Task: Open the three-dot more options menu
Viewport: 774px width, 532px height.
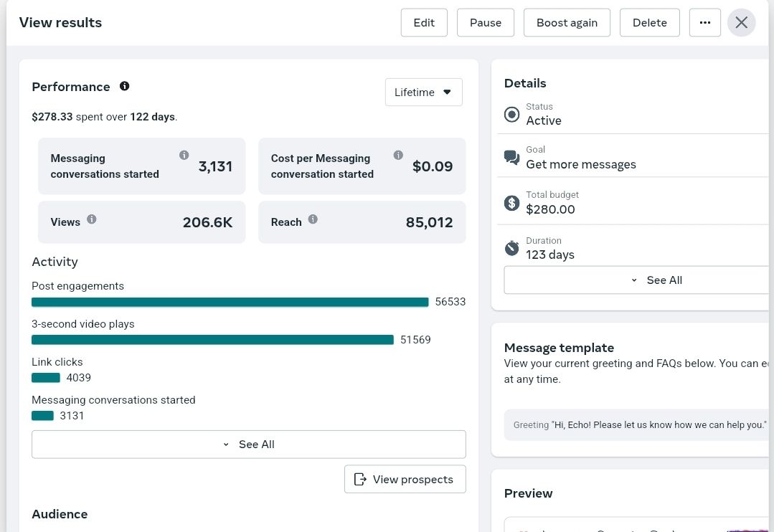Action: click(x=705, y=23)
